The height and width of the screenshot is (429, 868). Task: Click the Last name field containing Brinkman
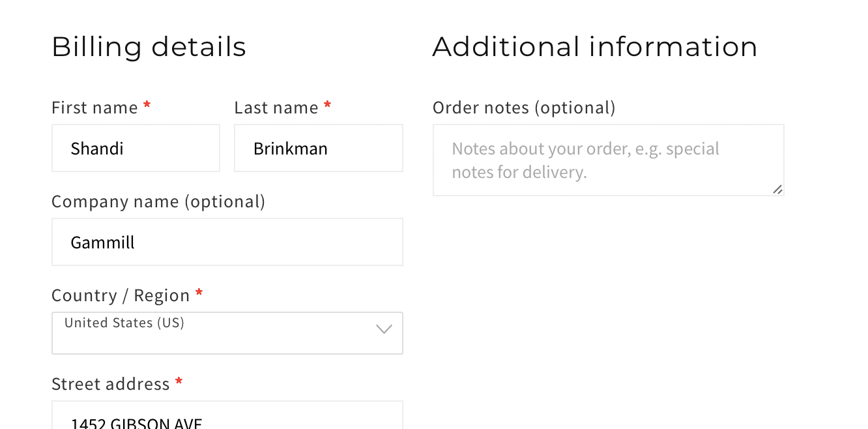[x=318, y=149]
